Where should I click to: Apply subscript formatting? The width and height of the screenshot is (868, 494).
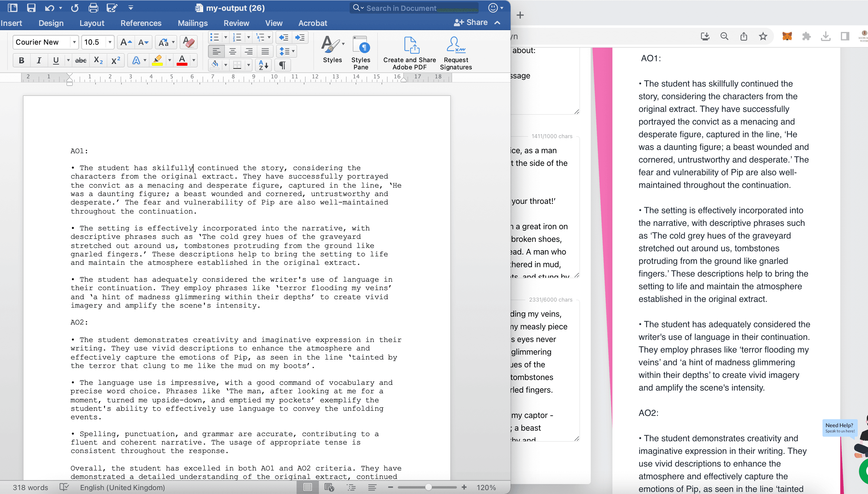(98, 60)
